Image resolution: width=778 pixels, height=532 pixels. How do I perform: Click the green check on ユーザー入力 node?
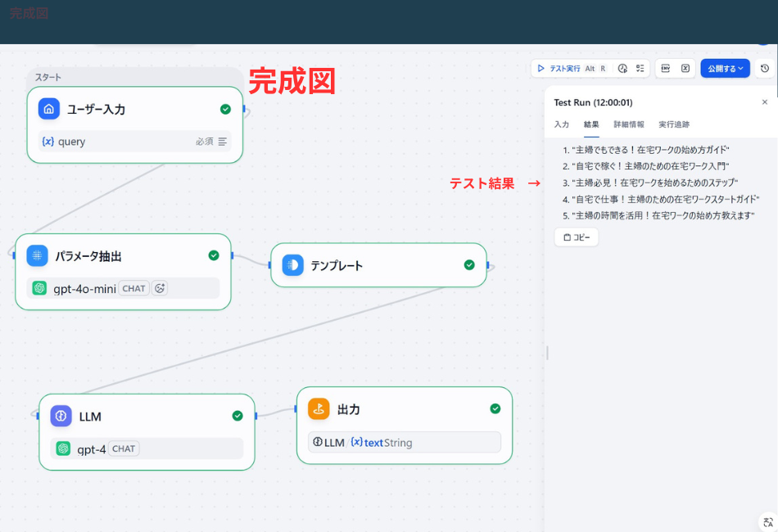coord(227,108)
